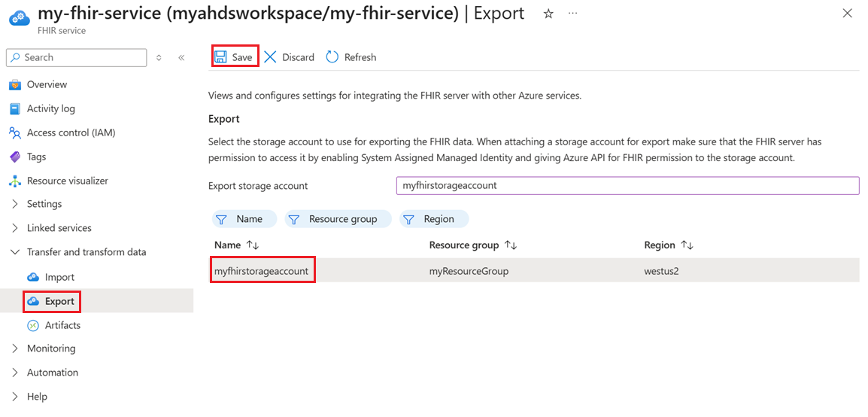Click the Refresh button label
This screenshot has height=417, width=868.
coord(360,57)
